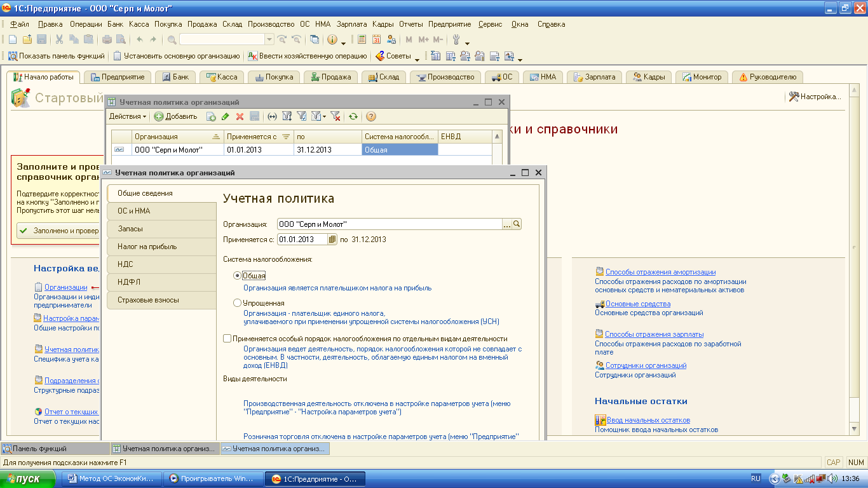
Task: Click the disable filter icon with the red cross
Action: pyautogui.click(x=336, y=116)
